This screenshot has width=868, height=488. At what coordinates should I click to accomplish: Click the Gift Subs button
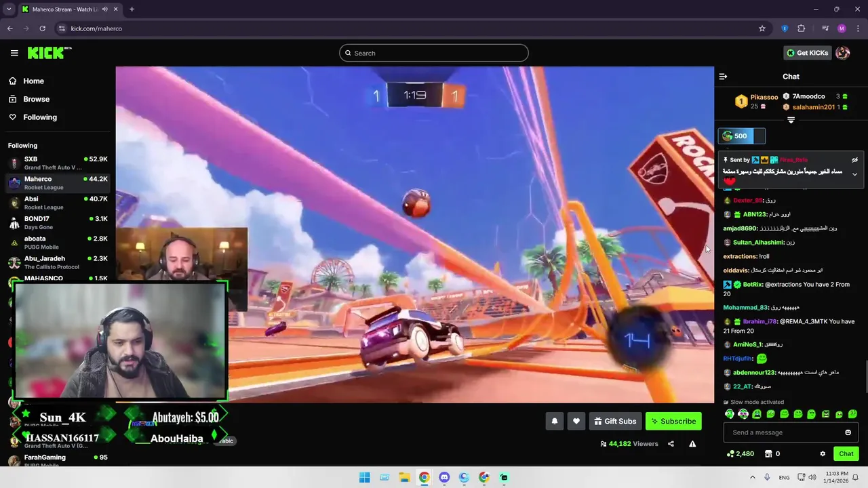pyautogui.click(x=615, y=421)
